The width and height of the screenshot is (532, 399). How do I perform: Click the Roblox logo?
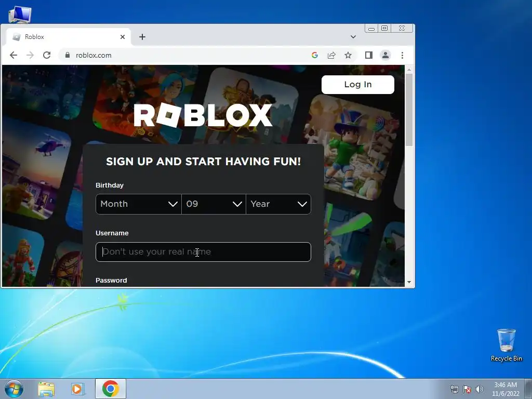pos(203,115)
